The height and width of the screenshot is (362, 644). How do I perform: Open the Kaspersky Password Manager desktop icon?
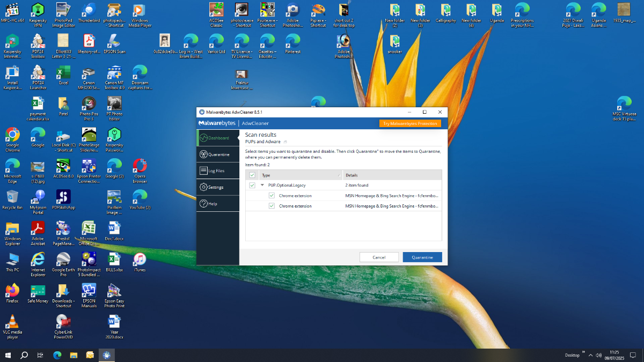[114, 138]
